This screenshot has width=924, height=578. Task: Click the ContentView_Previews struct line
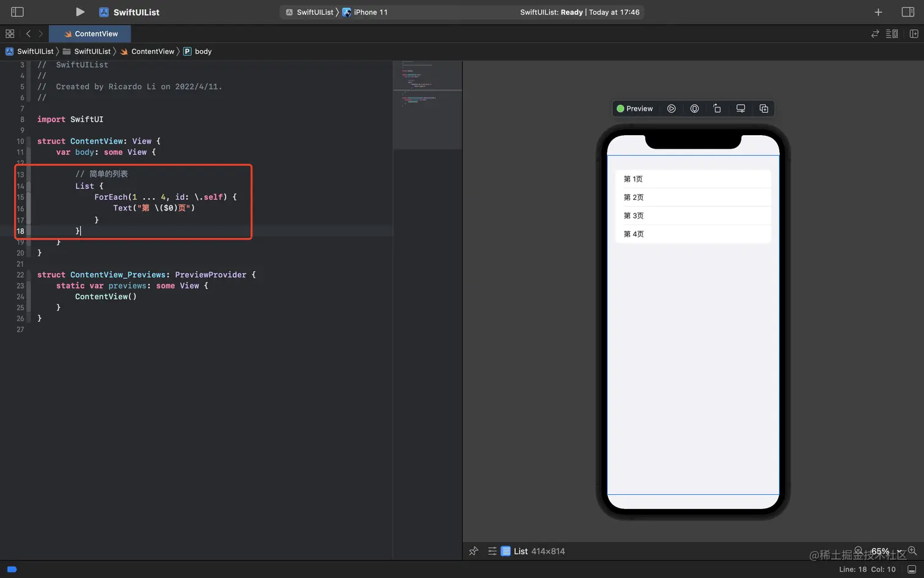click(x=147, y=275)
